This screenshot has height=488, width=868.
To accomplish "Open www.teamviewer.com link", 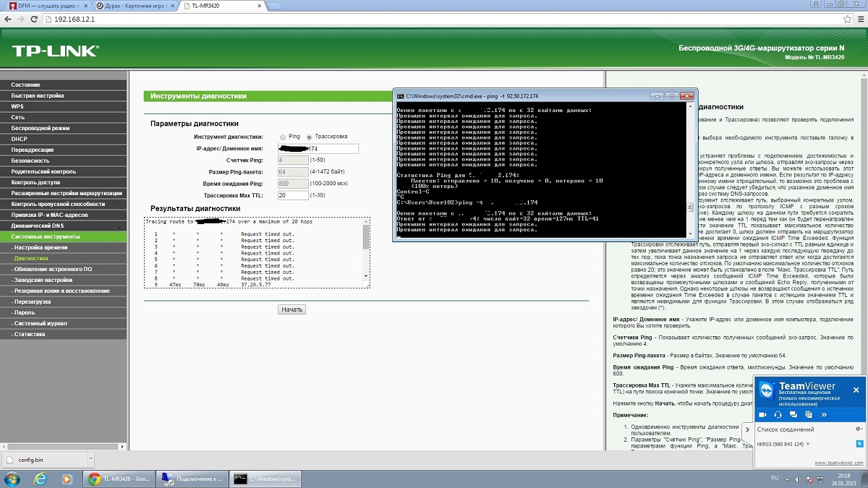I will pyautogui.click(x=839, y=463).
